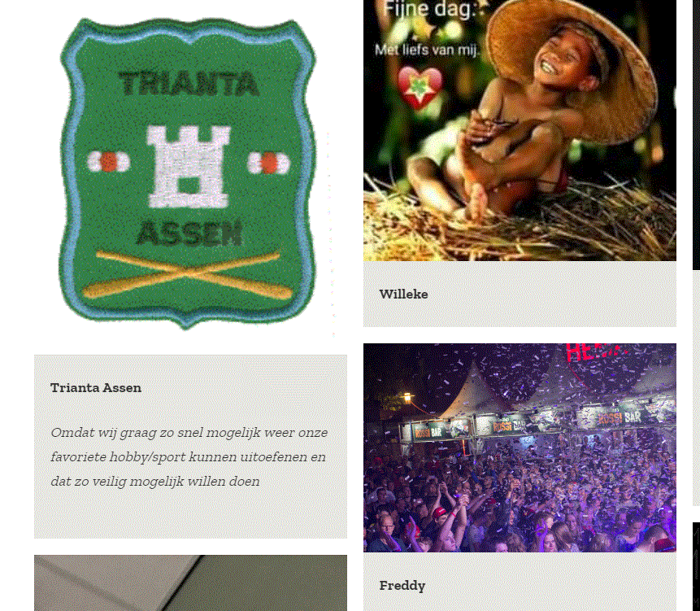Click the Trianta Assen name heading
Image resolution: width=700 pixels, height=611 pixels.
[x=96, y=388]
